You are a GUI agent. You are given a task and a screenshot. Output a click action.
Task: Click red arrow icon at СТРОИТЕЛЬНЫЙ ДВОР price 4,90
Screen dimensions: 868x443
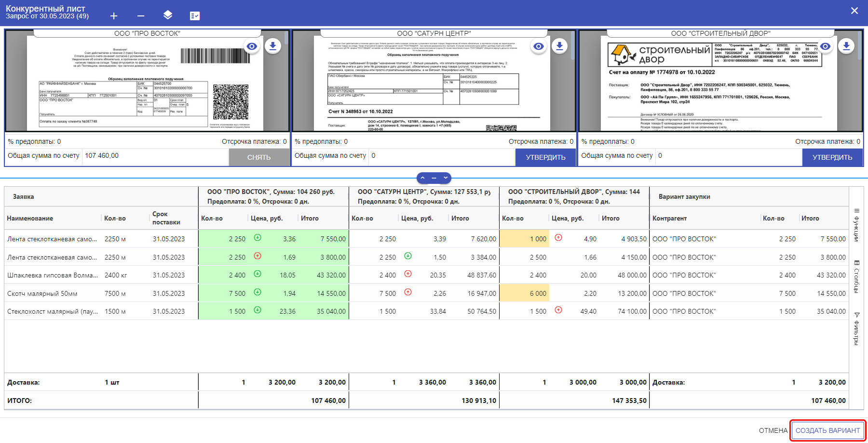tap(558, 237)
